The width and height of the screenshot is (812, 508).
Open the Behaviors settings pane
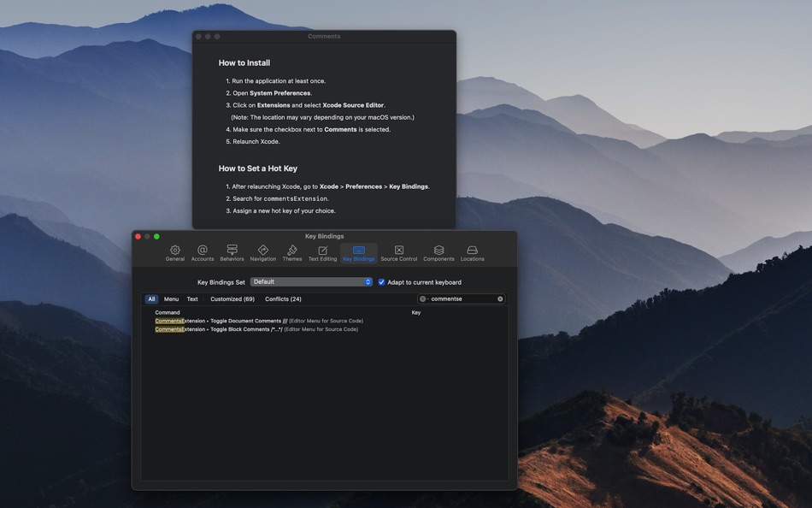tap(232, 251)
